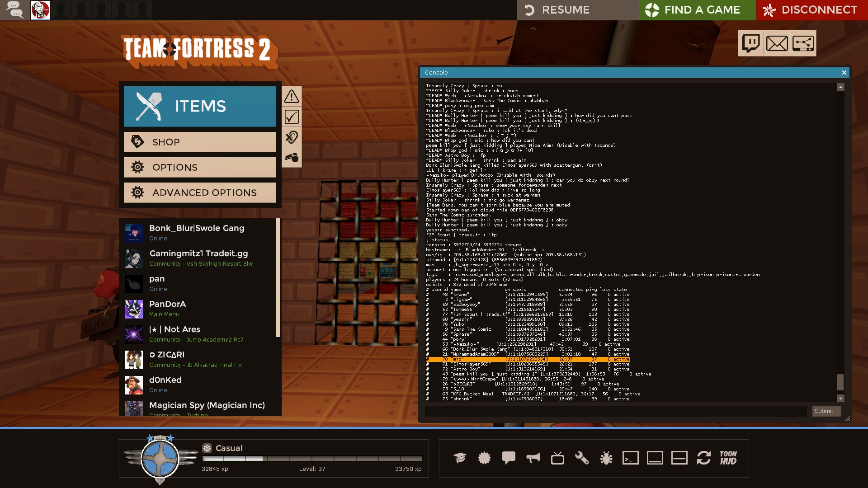Viewport: 868px width, 488px height.
Task: Click the console scrollbar down arrow
Action: point(840,398)
